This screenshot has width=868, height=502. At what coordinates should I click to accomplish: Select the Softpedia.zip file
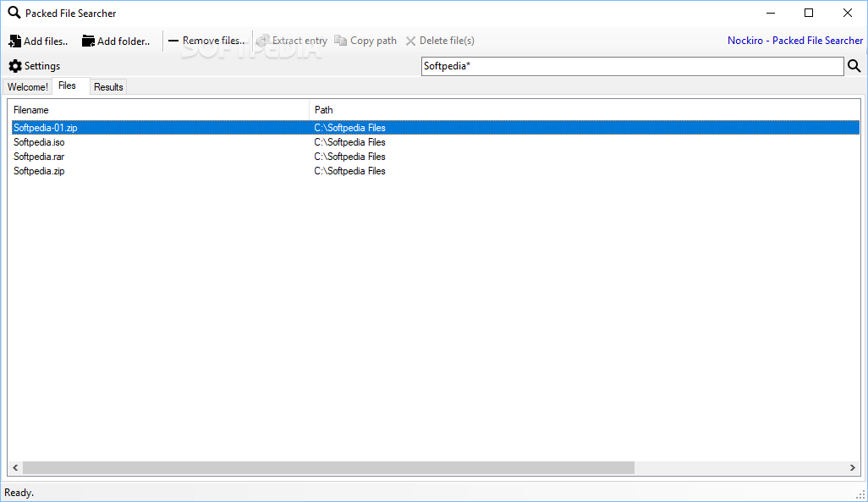[x=39, y=171]
